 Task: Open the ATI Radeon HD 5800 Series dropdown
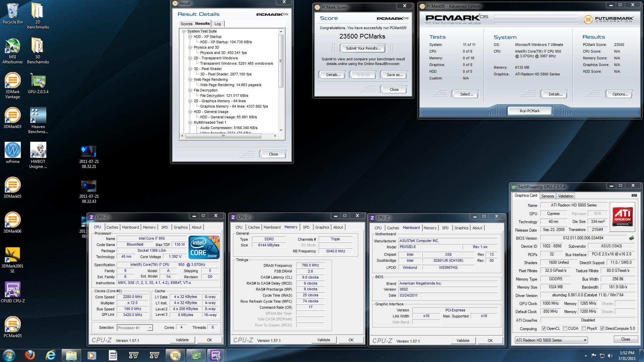(x=551, y=340)
